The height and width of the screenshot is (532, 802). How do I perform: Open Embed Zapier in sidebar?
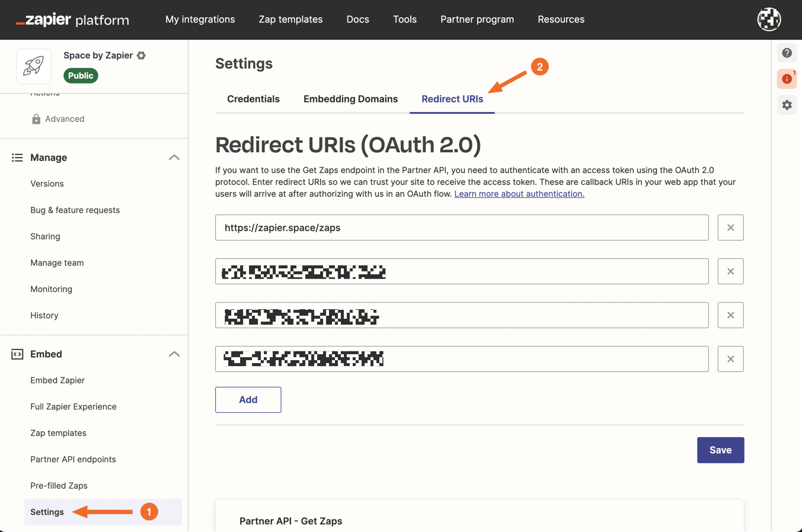[57, 380]
